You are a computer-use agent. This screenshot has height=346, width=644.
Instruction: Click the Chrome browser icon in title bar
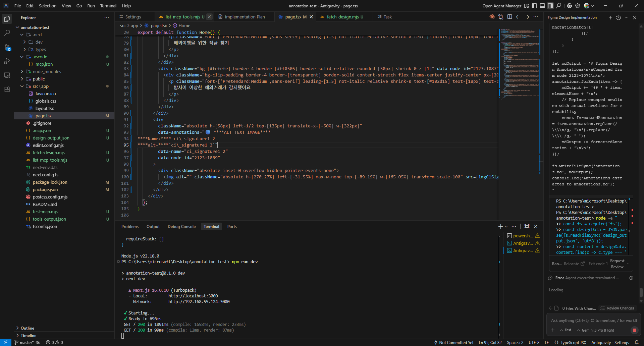click(570, 6)
